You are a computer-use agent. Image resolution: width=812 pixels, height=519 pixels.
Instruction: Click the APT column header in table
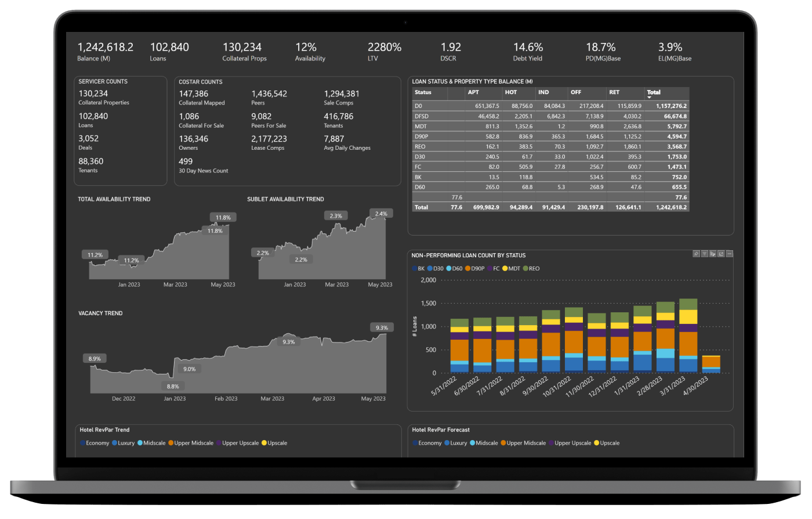tap(473, 92)
